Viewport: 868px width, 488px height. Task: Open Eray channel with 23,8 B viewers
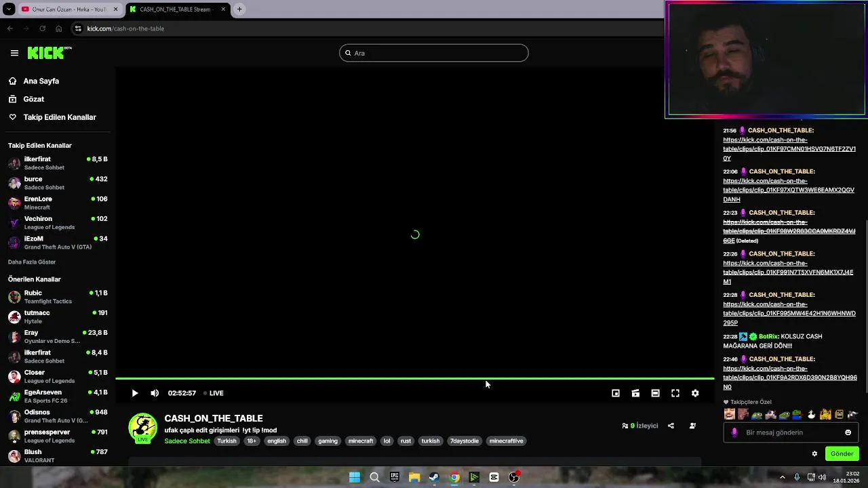pos(58,336)
